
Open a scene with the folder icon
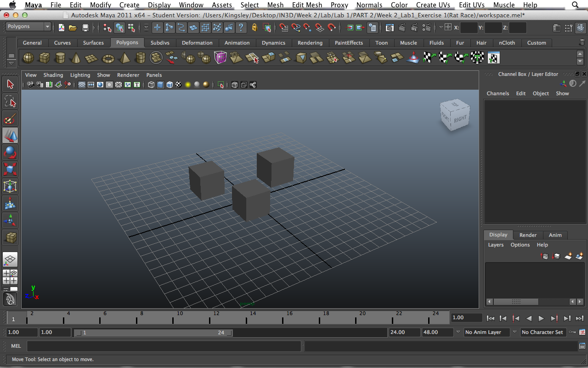[x=73, y=28]
